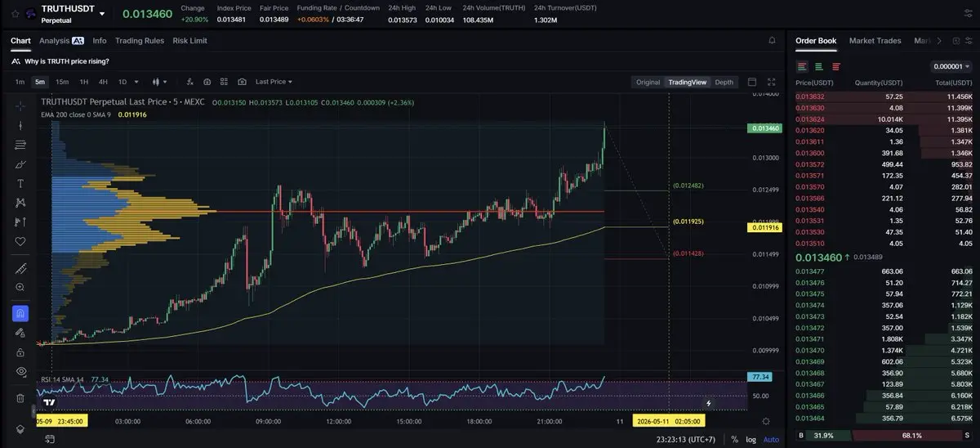The height and width of the screenshot is (448, 980).
Task: Open the Trading Rules tab
Action: (x=140, y=40)
